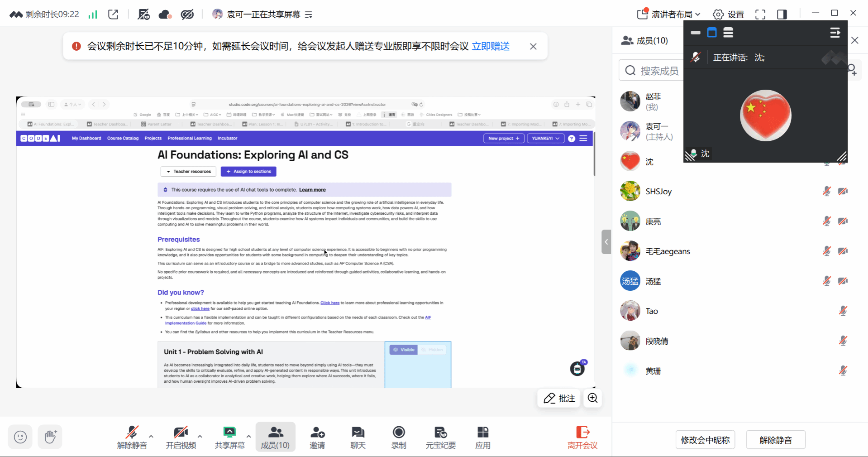
Task: Open the emoji reactions icon
Action: click(20, 437)
